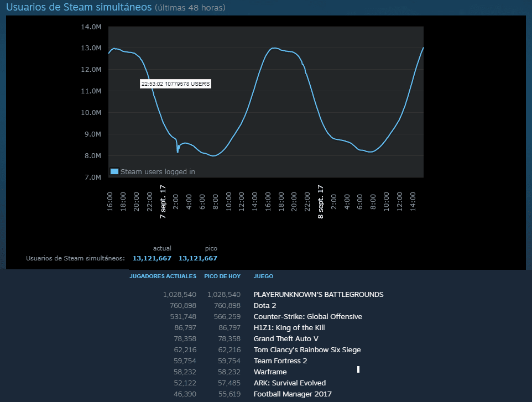Open PLAYERUNKNOWN'S BATTLEGROUNDS game link
The image size is (532, 402).
click(x=318, y=295)
